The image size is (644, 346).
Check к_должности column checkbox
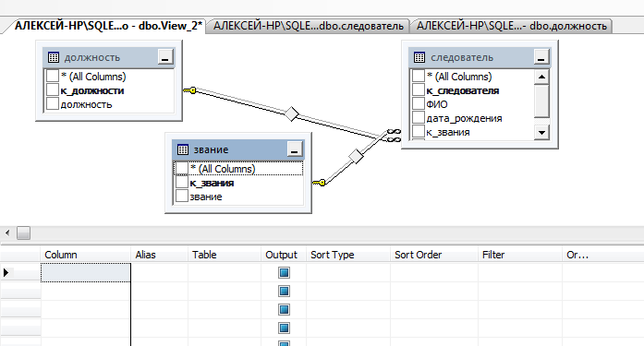(53, 90)
